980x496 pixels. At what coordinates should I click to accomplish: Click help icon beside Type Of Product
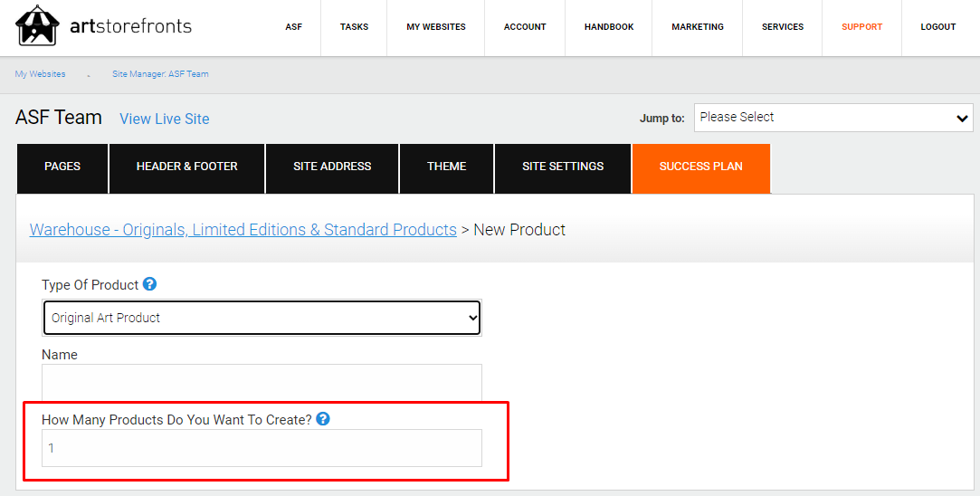pyautogui.click(x=150, y=284)
